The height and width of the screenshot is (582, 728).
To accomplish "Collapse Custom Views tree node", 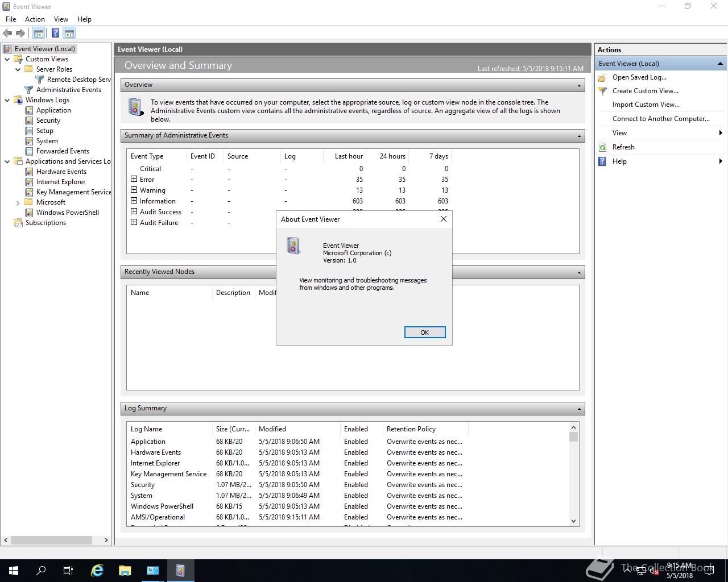I will click(7, 59).
